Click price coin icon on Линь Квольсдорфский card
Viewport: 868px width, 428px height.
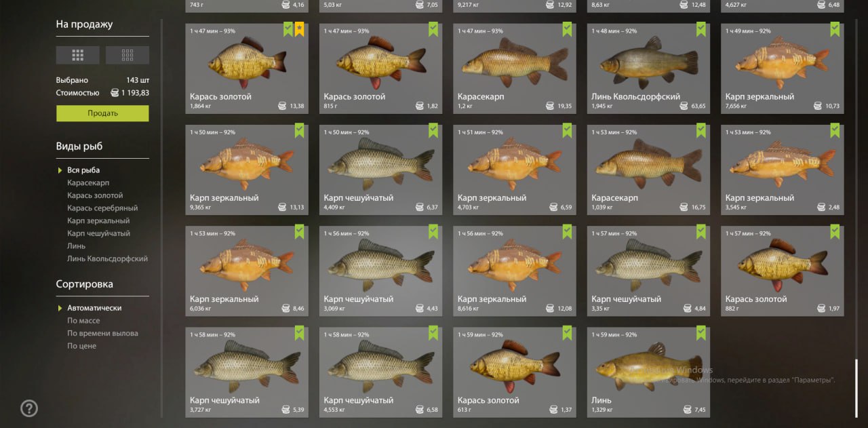(685, 106)
